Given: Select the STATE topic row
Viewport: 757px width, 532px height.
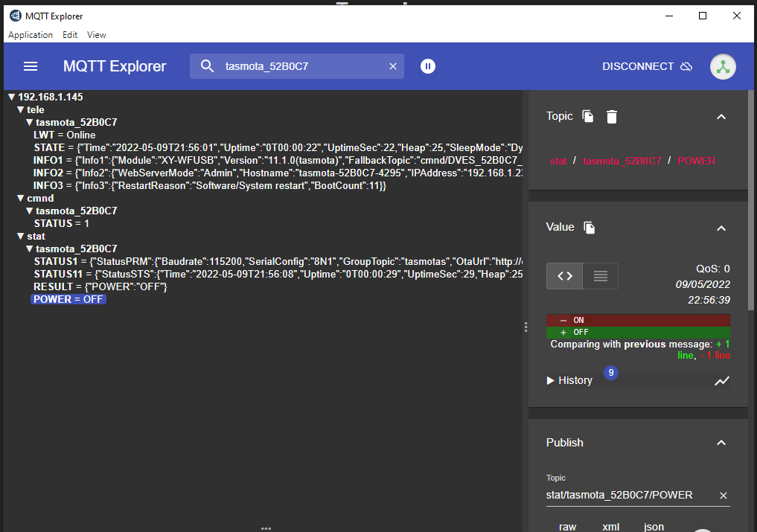Looking at the screenshot, I should coord(278,148).
